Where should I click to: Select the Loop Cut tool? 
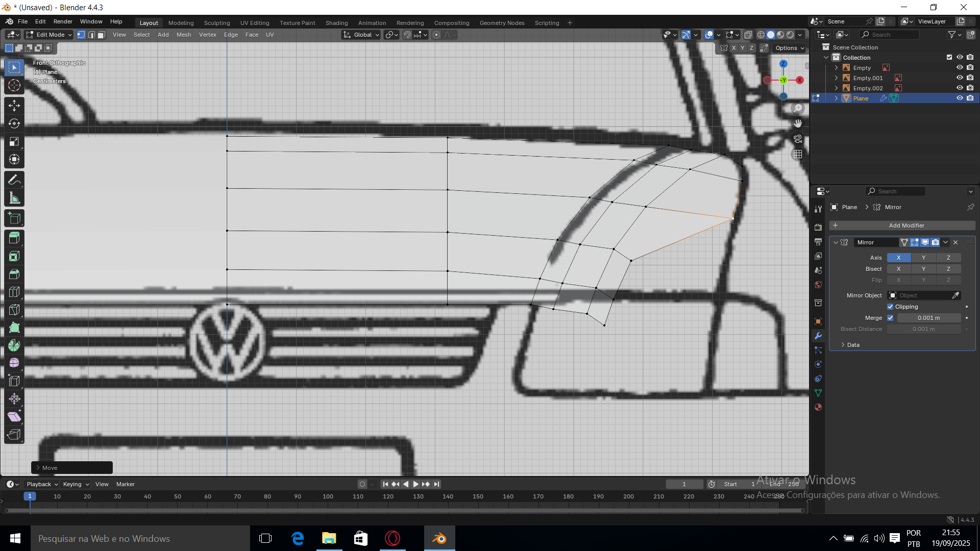[x=14, y=292]
